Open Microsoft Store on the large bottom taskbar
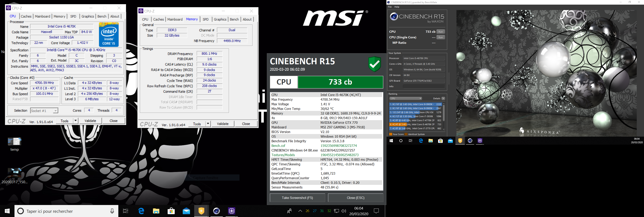Screen dimensions: 644x217 [x=171, y=211]
